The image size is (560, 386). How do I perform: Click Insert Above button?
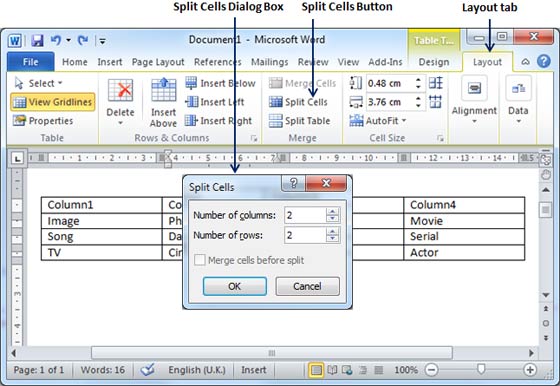pos(163,102)
